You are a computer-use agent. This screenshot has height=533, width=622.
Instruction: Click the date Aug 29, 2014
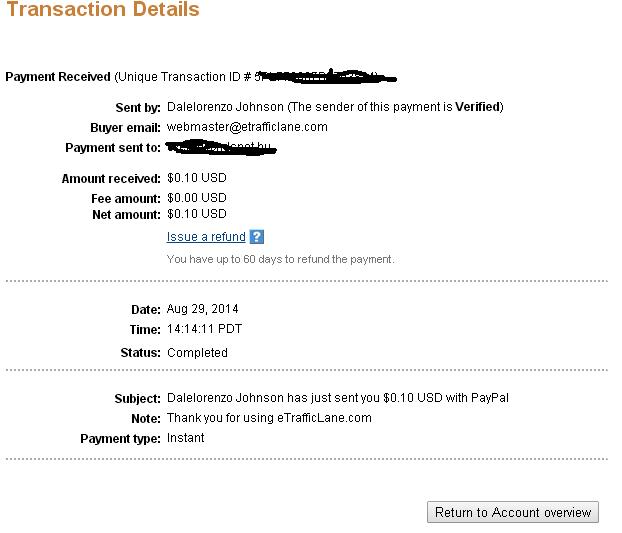[x=202, y=309]
